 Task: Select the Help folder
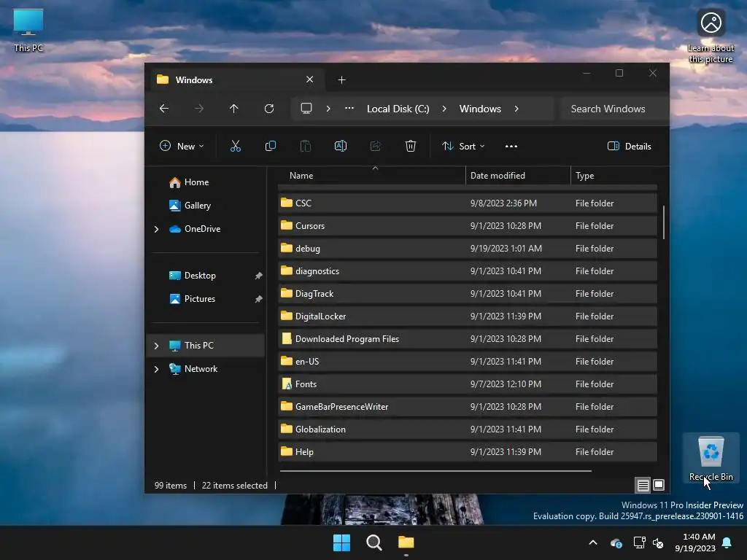click(468, 452)
